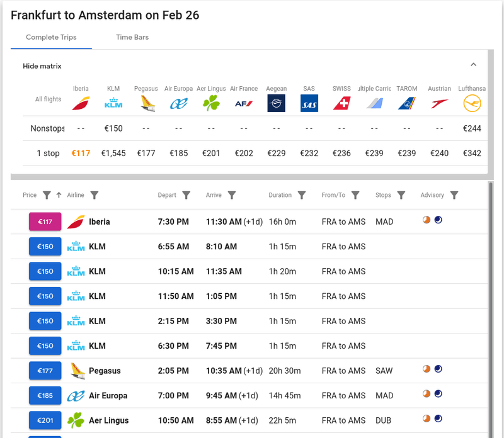Image resolution: width=504 pixels, height=438 pixels.
Task: Collapse the matrix with the chevron
Action: (x=474, y=65)
